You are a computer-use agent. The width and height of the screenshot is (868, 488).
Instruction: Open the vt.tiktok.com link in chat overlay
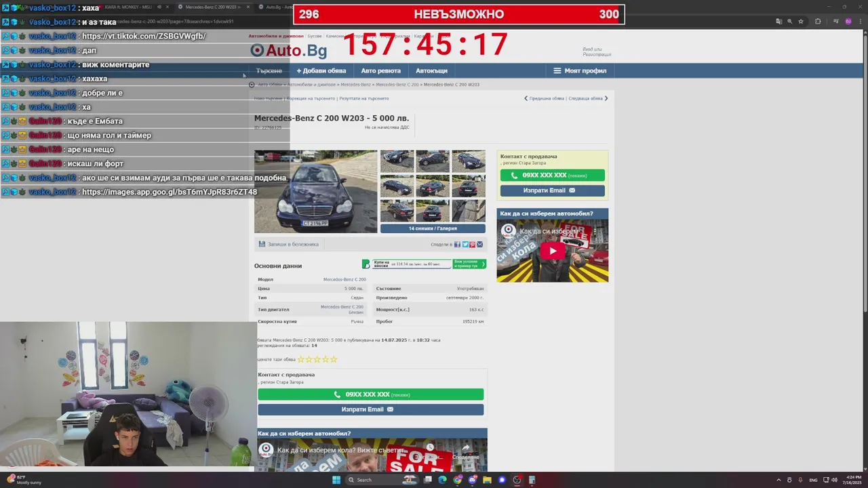[x=144, y=36]
